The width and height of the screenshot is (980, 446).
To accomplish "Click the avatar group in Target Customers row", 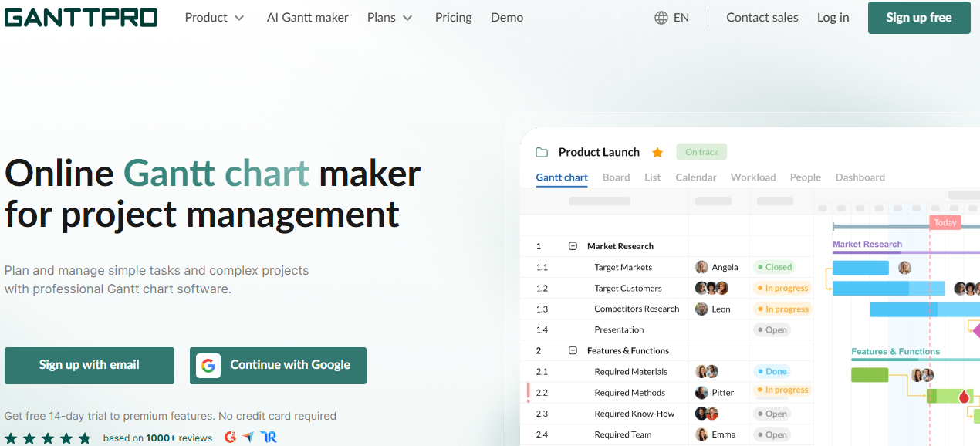I will click(711, 288).
